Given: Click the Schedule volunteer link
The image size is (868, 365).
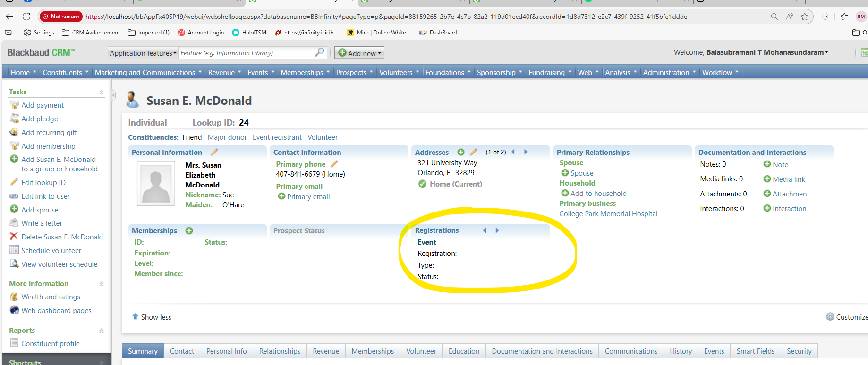Looking at the screenshot, I should (51, 251).
